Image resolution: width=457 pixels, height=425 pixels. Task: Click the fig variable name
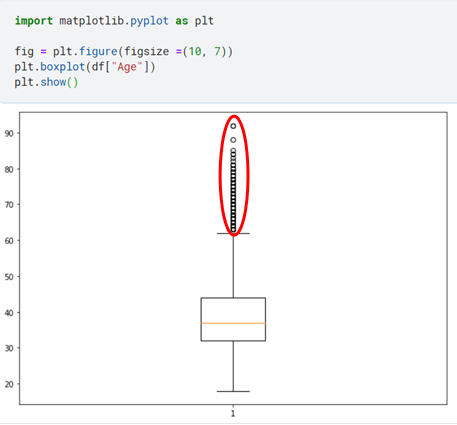[24, 52]
